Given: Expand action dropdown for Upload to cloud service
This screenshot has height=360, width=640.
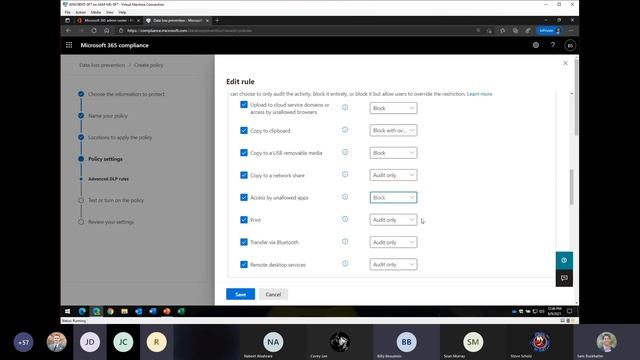Looking at the screenshot, I should click(393, 108).
